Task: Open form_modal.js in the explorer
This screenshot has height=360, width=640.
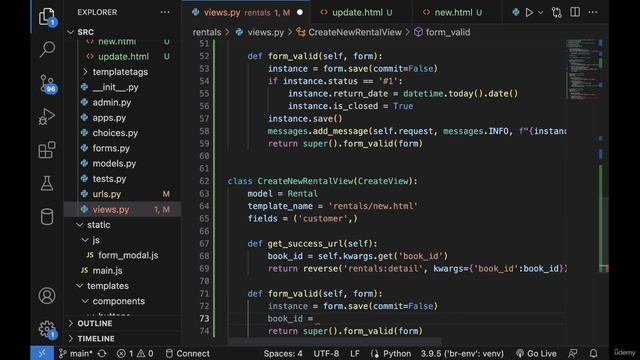Action: pos(128,255)
